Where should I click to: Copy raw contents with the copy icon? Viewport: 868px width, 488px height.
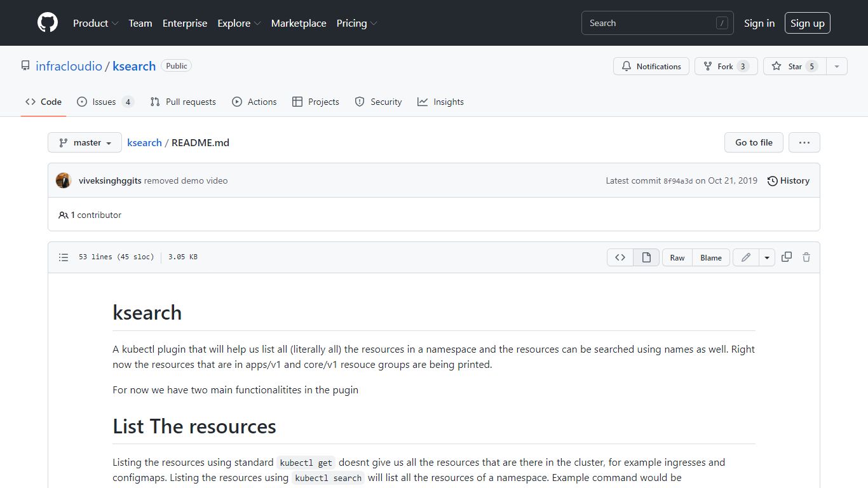pyautogui.click(x=787, y=257)
